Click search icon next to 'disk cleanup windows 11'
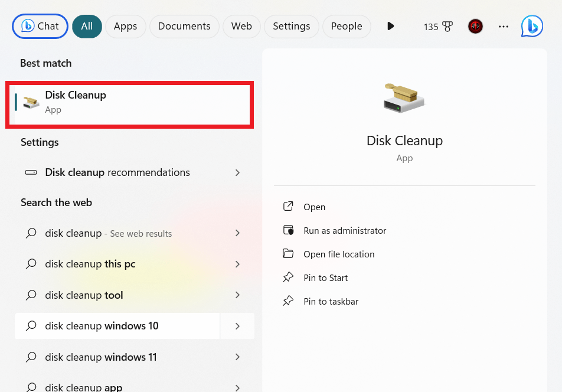The width and height of the screenshot is (562, 392). 31,357
